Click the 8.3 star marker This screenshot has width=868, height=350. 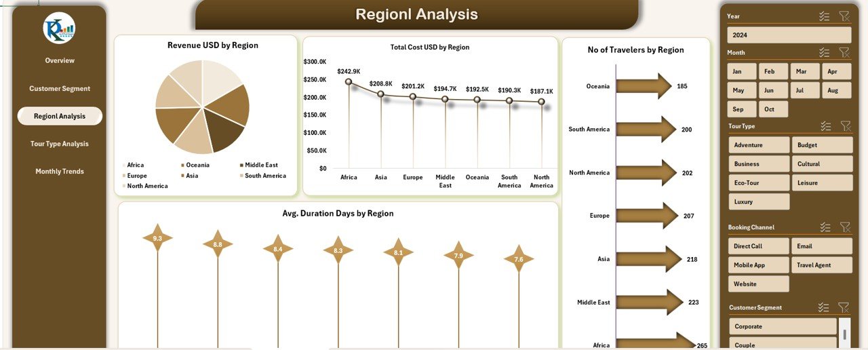point(338,250)
